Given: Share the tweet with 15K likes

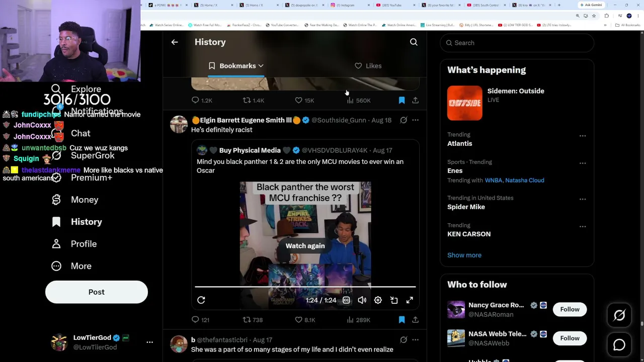Looking at the screenshot, I should (x=415, y=101).
